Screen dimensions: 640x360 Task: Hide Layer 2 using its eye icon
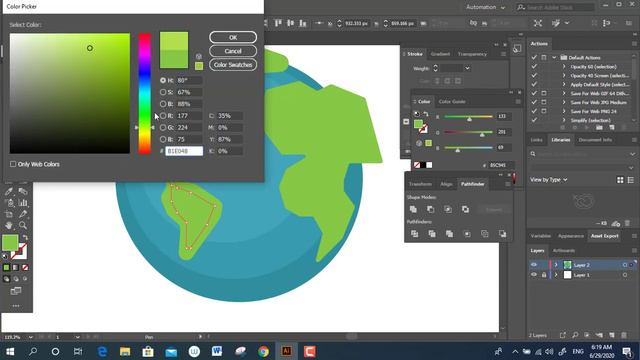(534, 265)
